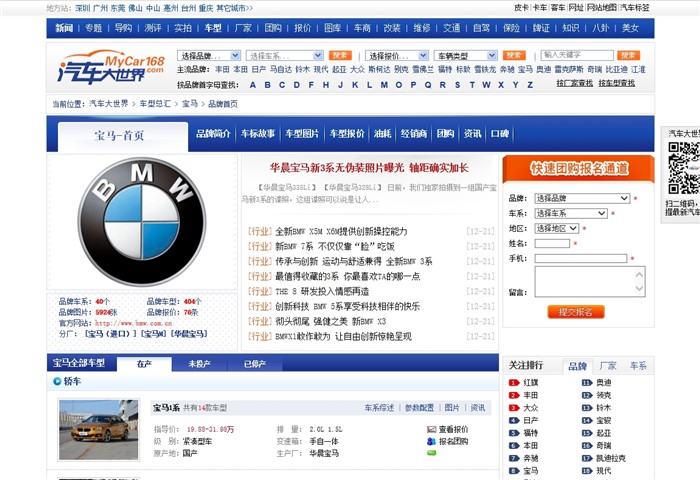Switch to the 车标故事 tab

coord(258,134)
